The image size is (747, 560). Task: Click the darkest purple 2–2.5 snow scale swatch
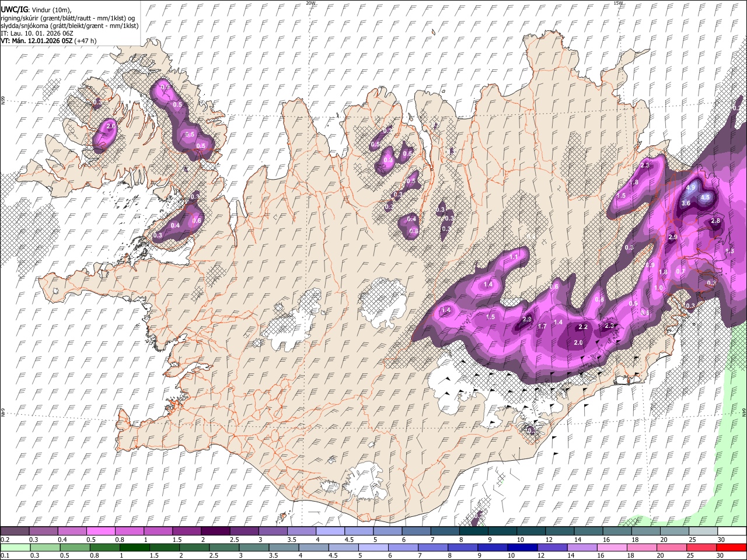click(x=216, y=531)
